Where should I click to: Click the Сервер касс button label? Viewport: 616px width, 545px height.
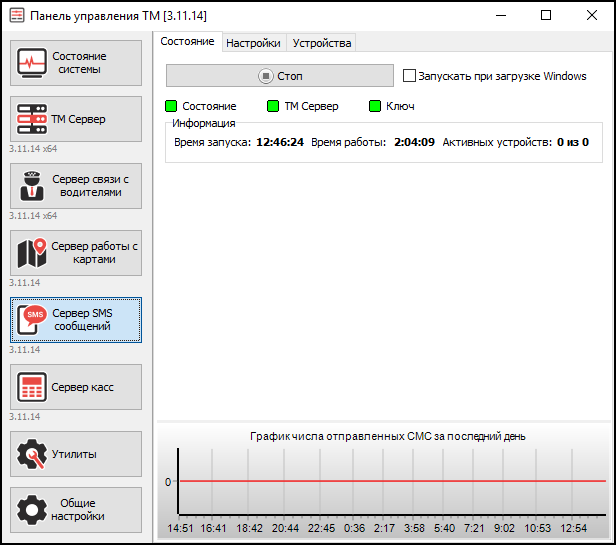click(x=82, y=387)
